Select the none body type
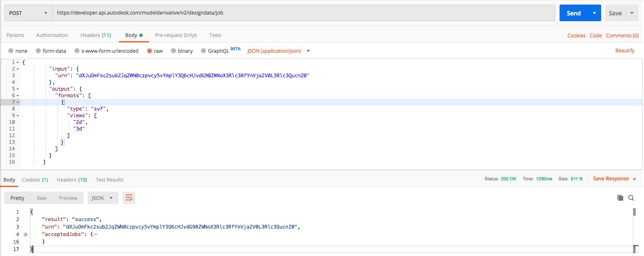This screenshot has height=256, width=644. [x=18, y=51]
